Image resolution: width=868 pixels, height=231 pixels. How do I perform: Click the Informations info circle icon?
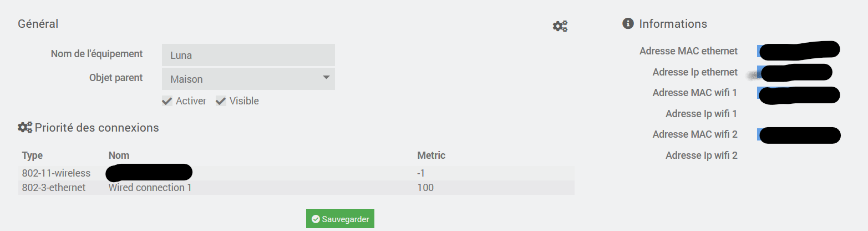[x=628, y=23]
